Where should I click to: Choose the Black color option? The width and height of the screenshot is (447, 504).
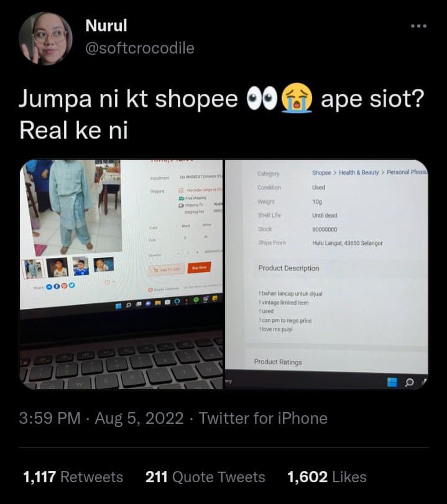tap(186, 226)
